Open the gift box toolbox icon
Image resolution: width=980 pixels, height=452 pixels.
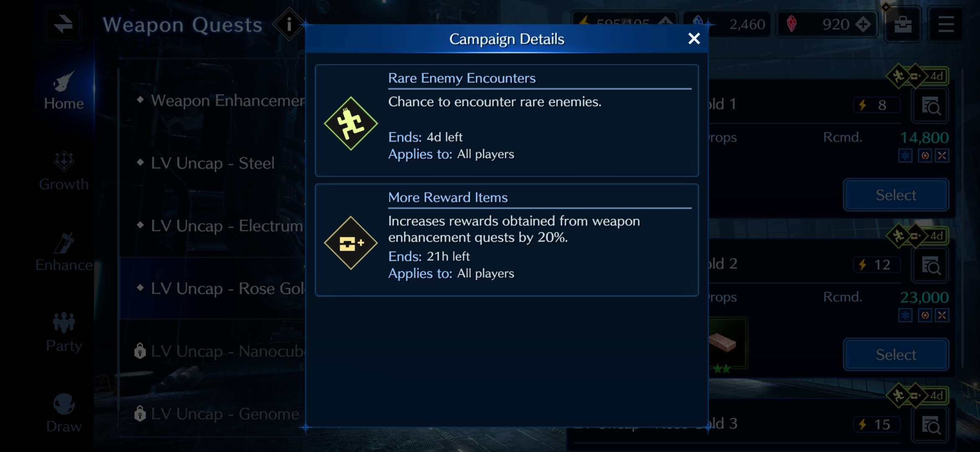click(903, 24)
